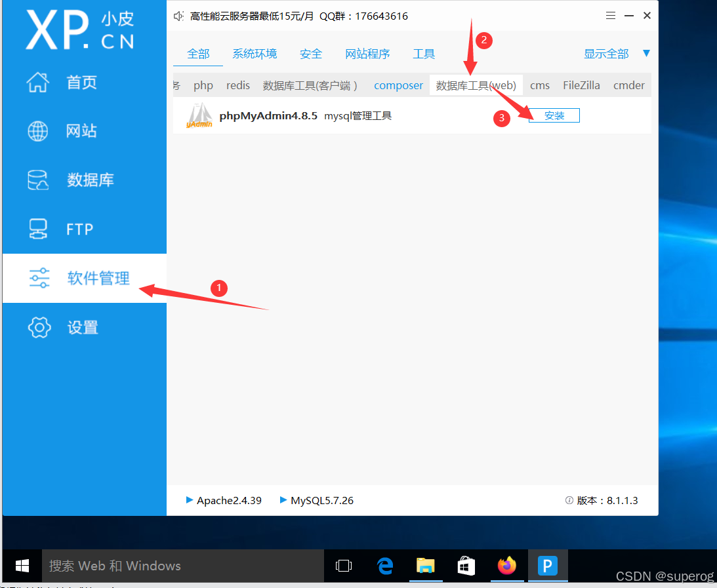The width and height of the screenshot is (717, 588).
Task: Click the phpMyAdmin sailboat icon
Action: coord(199,115)
